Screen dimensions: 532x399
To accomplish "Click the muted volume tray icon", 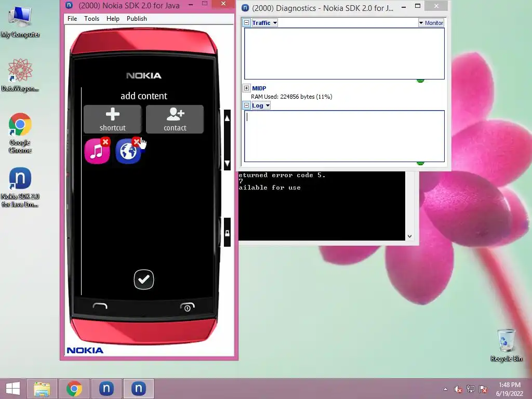I will click(x=458, y=389).
